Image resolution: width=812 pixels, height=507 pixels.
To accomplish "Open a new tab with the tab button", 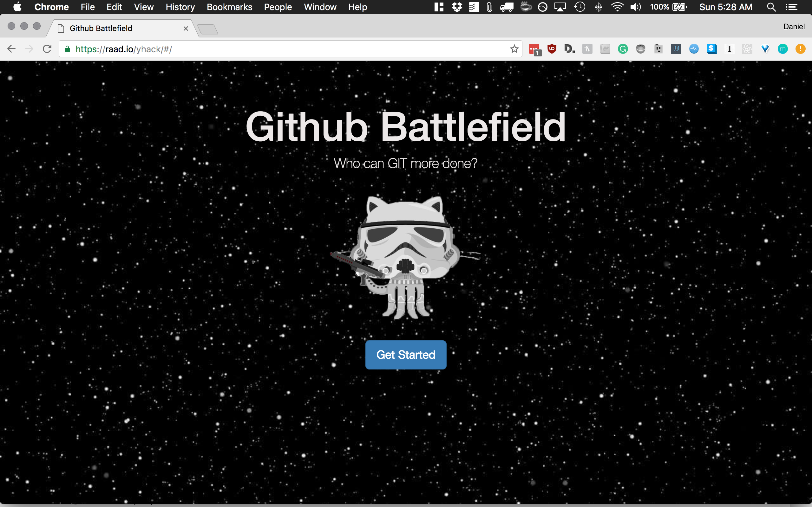I will [x=208, y=29].
